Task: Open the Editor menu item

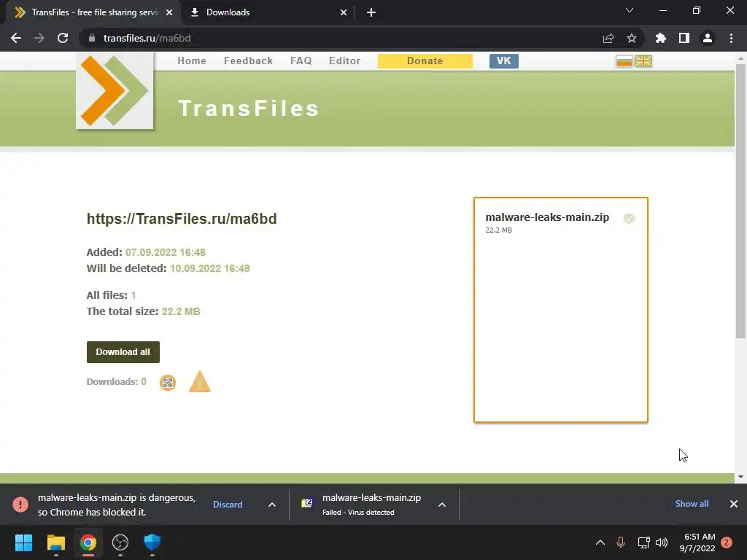Action: pyautogui.click(x=344, y=61)
